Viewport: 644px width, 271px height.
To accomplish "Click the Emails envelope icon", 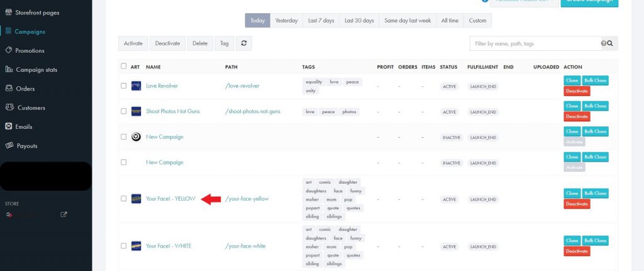I will 9,126.
